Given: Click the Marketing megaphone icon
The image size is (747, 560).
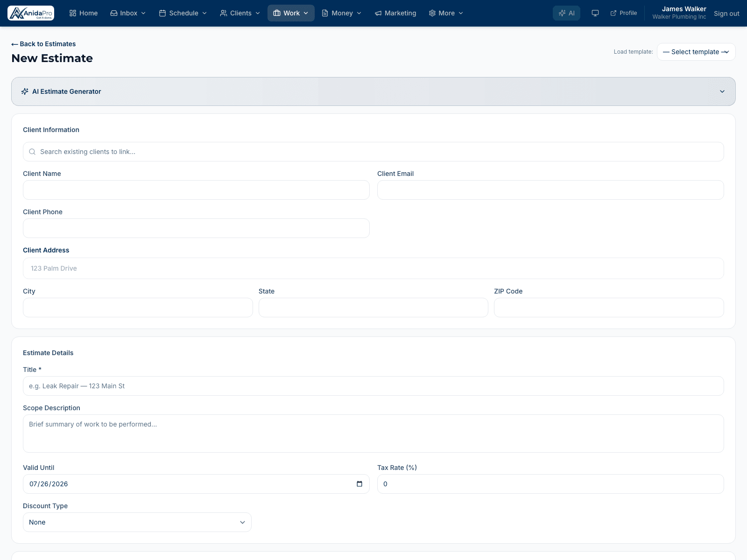Looking at the screenshot, I should click(378, 13).
